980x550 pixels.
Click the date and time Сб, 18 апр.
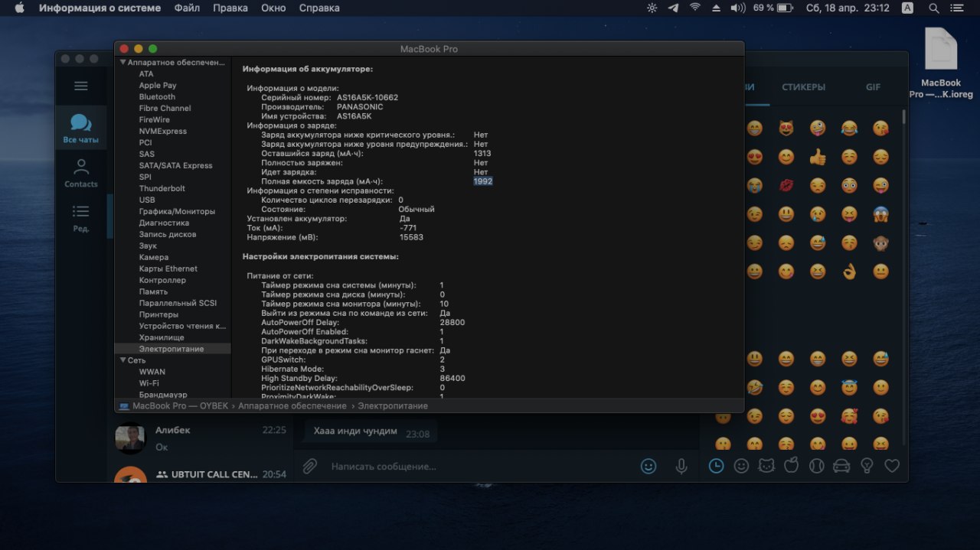[x=848, y=8]
